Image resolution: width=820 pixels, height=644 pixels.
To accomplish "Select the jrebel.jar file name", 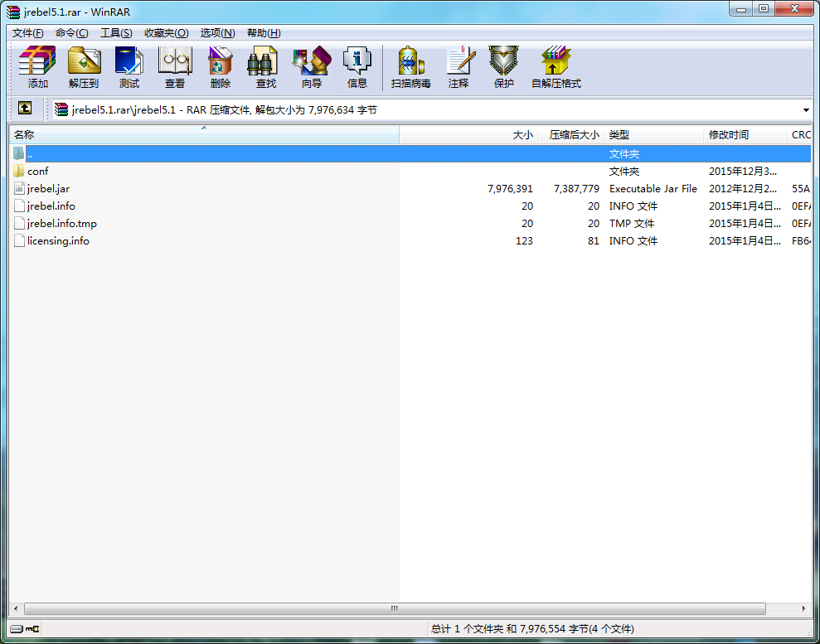I will pos(48,188).
